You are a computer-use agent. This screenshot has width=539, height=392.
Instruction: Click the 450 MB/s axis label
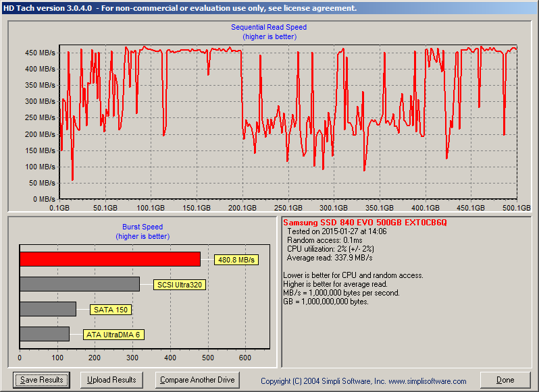click(40, 53)
